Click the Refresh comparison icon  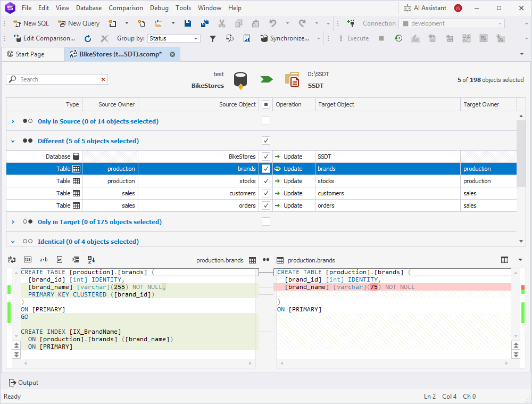(x=88, y=38)
